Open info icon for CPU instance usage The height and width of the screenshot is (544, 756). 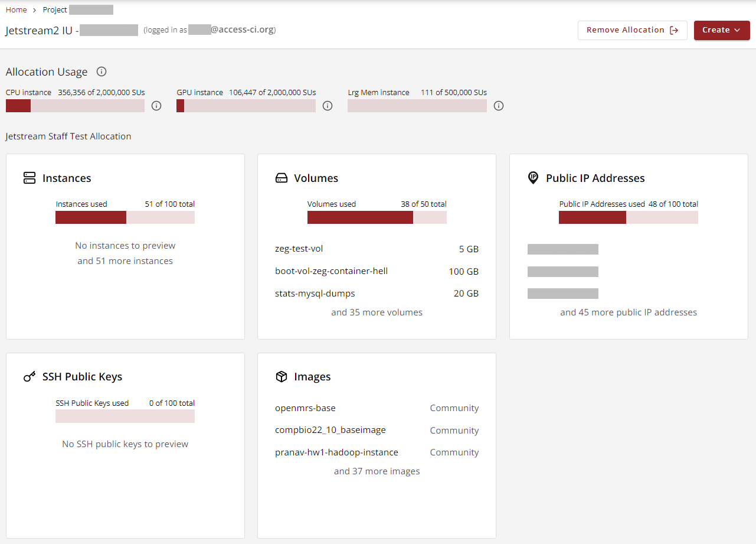(156, 106)
